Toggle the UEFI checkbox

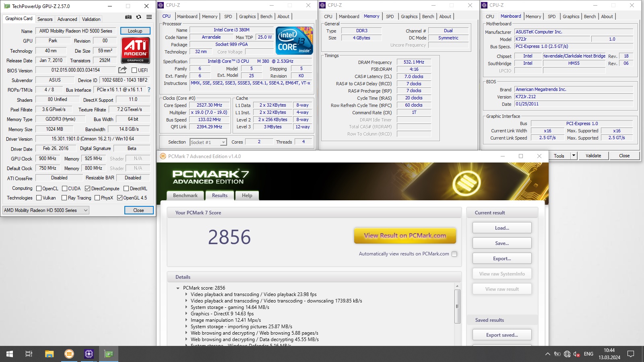(134, 70)
